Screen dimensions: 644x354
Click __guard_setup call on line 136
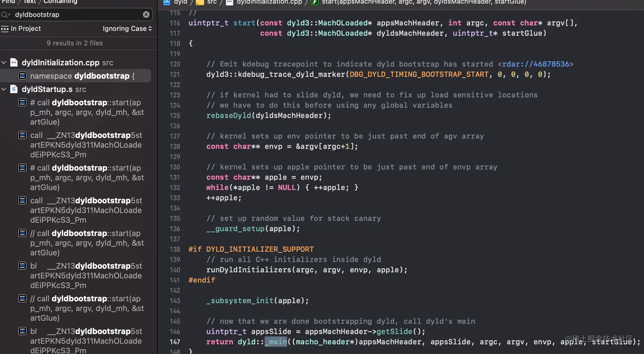tap(236, 229)
